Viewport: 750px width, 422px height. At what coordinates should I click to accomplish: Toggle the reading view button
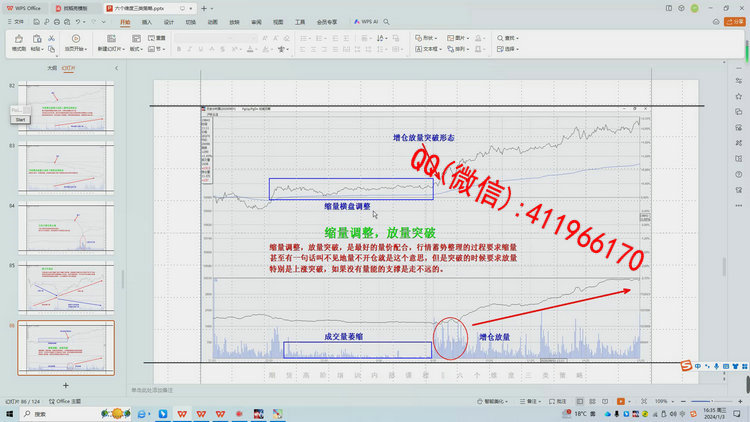605,401
